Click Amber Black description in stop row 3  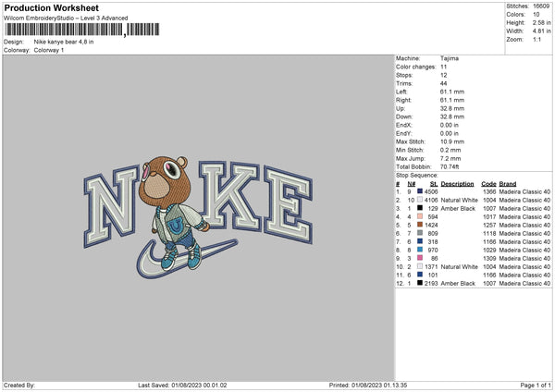[458, 208]
